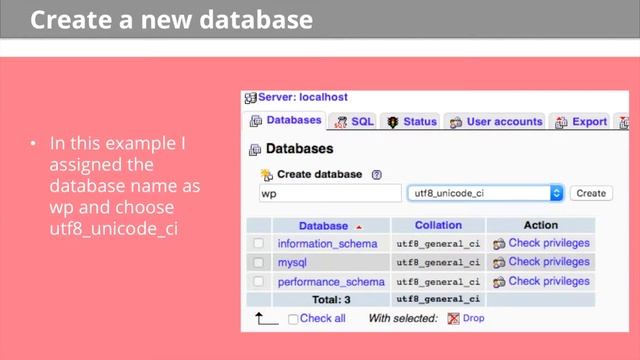
Task: Click the Create button
Action: (x=591, y=193)
